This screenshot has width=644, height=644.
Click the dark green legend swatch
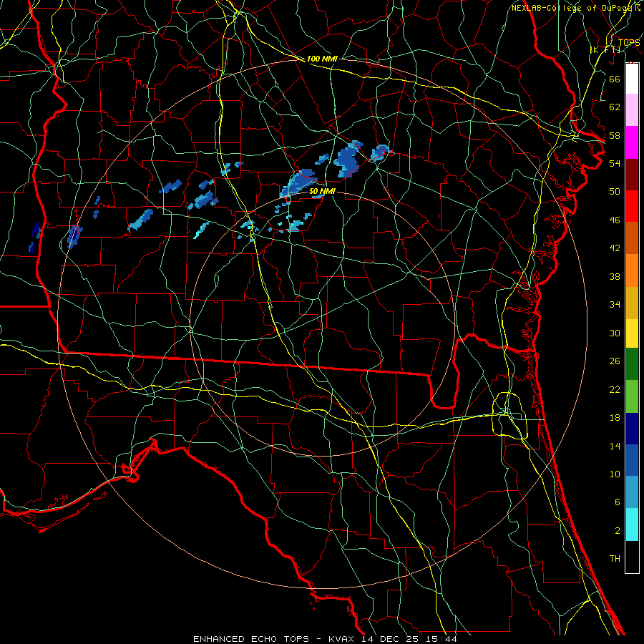632,364
